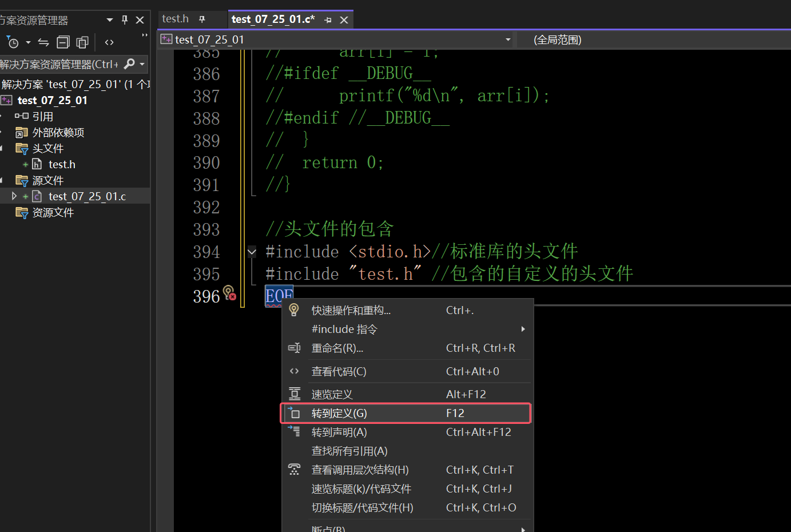
Task: Click line number 389 in the gutter
Action: tap(206, 141)
